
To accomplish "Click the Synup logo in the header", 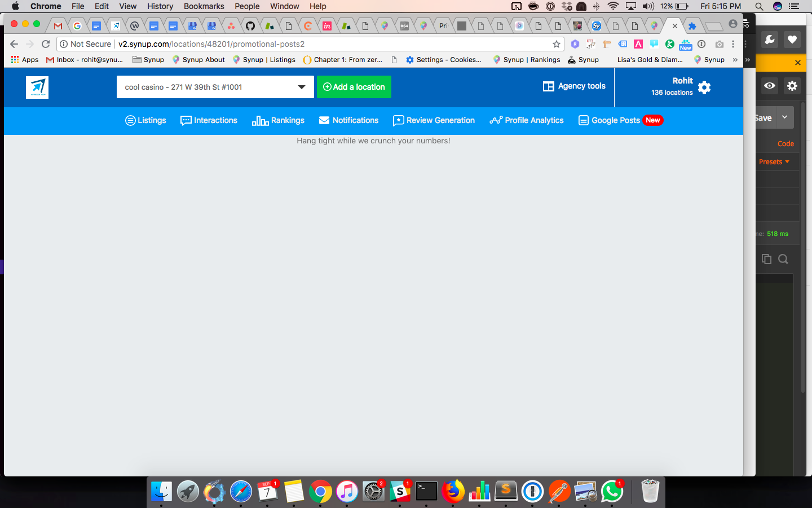I will pos(37,87).
